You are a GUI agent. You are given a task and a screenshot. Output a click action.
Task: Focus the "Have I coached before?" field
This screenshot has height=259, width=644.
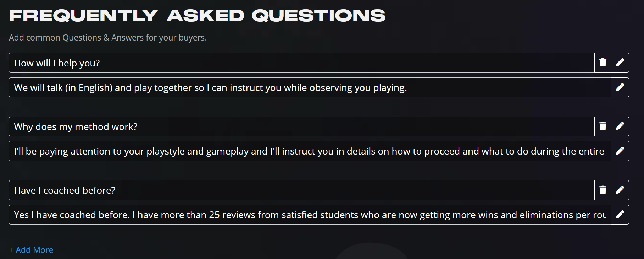302,190
